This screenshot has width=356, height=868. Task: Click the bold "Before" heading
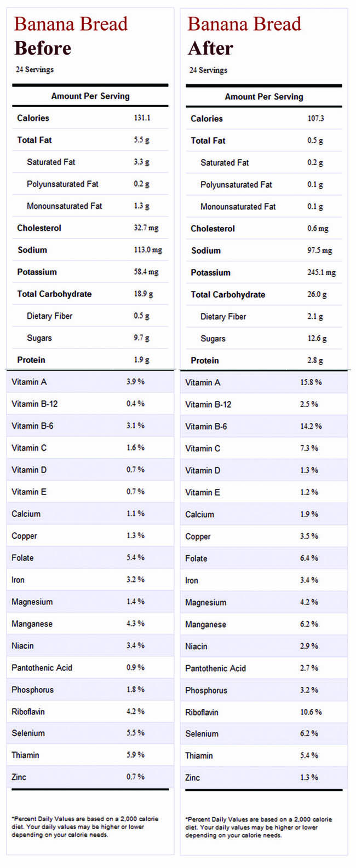(43, 48)
